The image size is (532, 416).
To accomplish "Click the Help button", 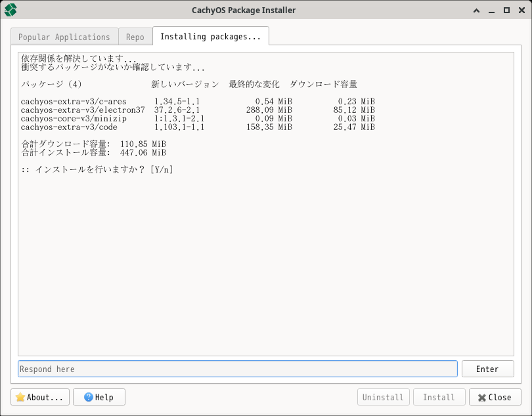I will pos(99,397).
